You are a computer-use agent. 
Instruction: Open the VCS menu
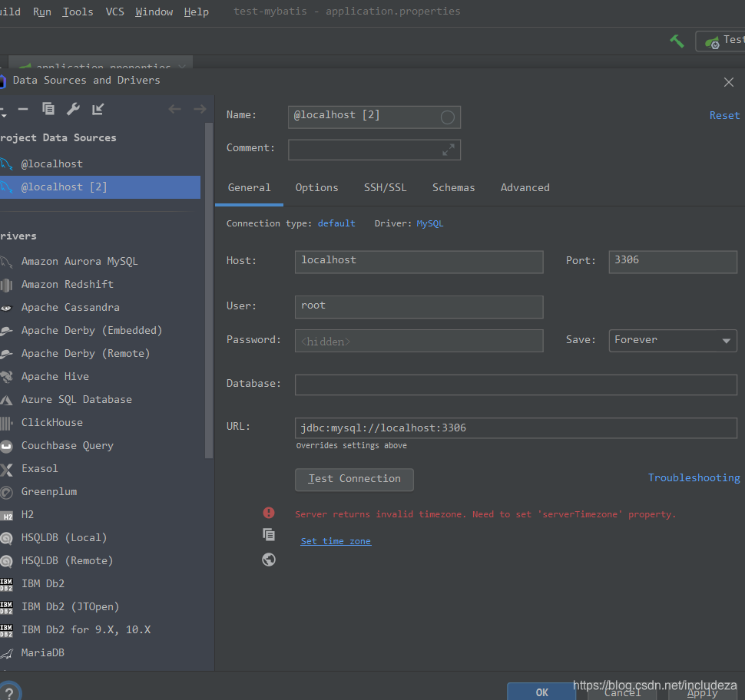tap(114, 12)
